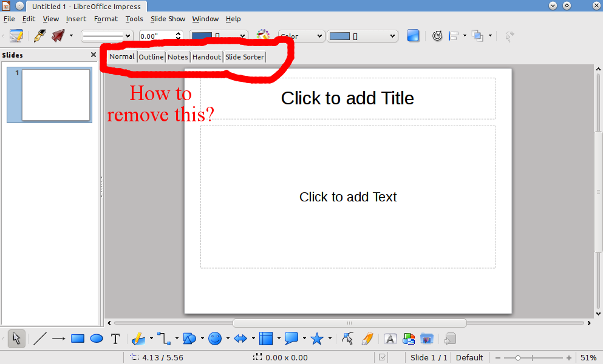Click the Rotate icon in toolbar
603x364 pixels.
437,36
